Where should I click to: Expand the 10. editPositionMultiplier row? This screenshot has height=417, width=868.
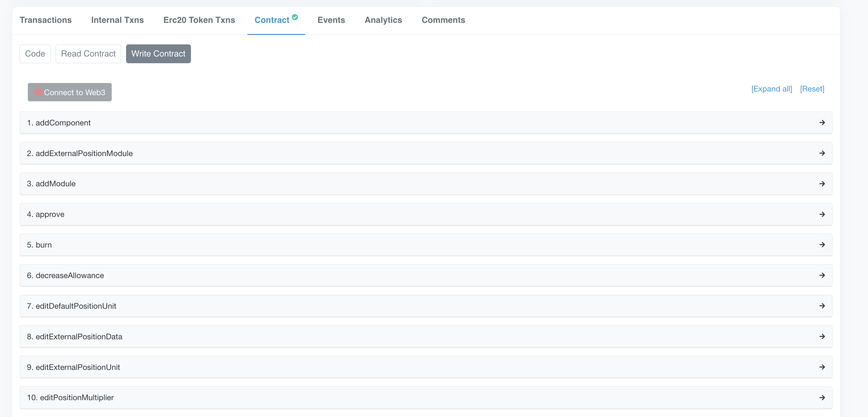coord(426,397)
